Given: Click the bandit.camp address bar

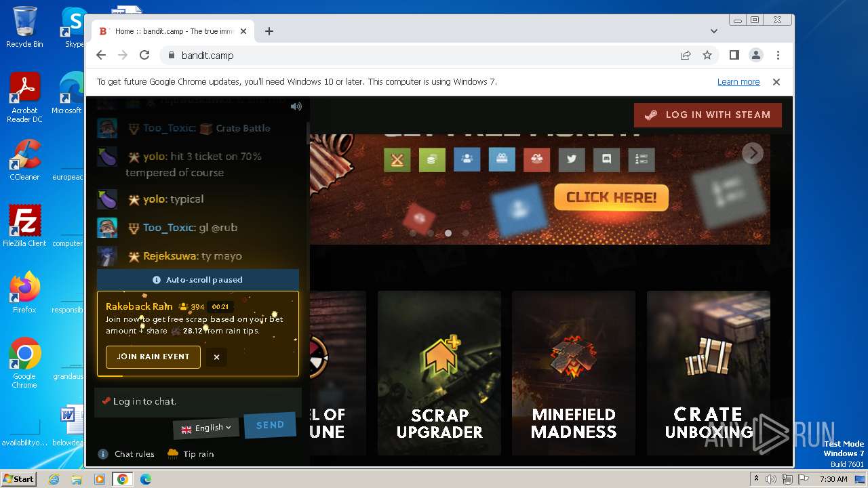Looking at the screenshot, I should pos(420,56).
